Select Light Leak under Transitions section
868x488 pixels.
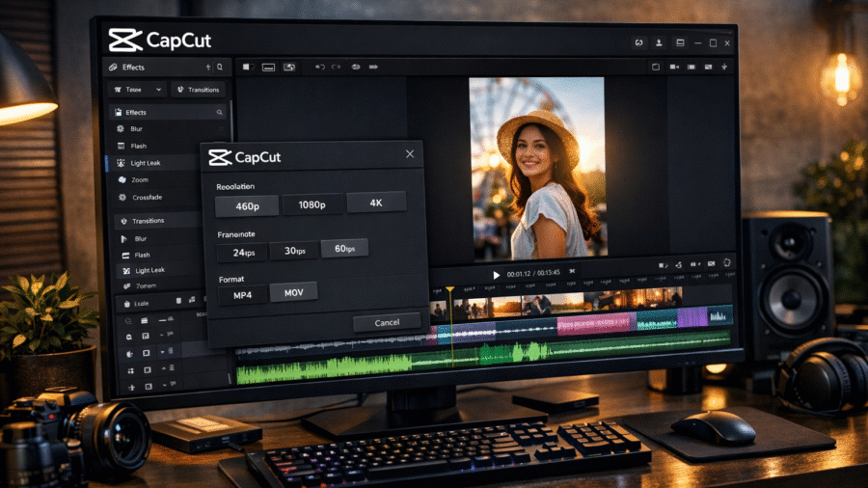pos(150,270)
